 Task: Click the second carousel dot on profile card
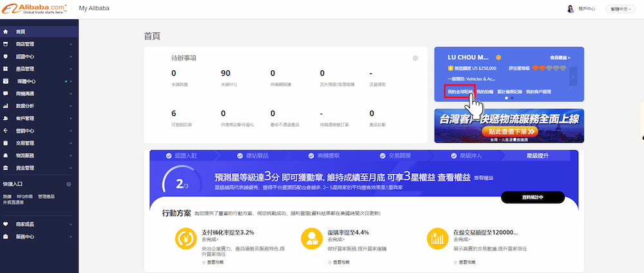[511, 98]
